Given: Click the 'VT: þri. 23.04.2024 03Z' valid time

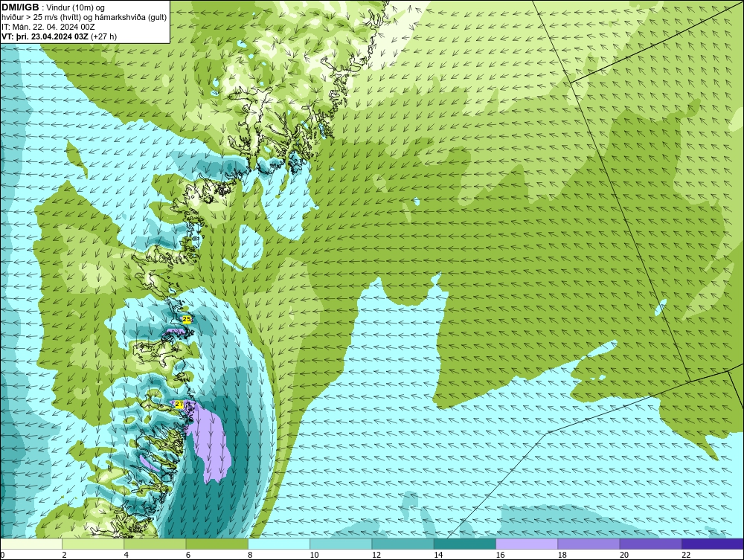Looking at the screenshot, I should (x=45, y=36).
